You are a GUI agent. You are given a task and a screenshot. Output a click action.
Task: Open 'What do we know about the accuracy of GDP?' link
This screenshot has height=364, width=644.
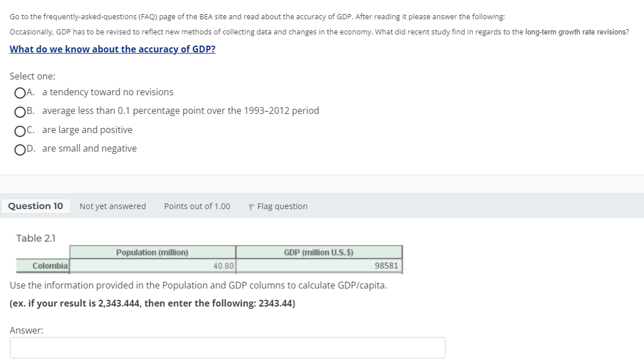coord(113,49)
